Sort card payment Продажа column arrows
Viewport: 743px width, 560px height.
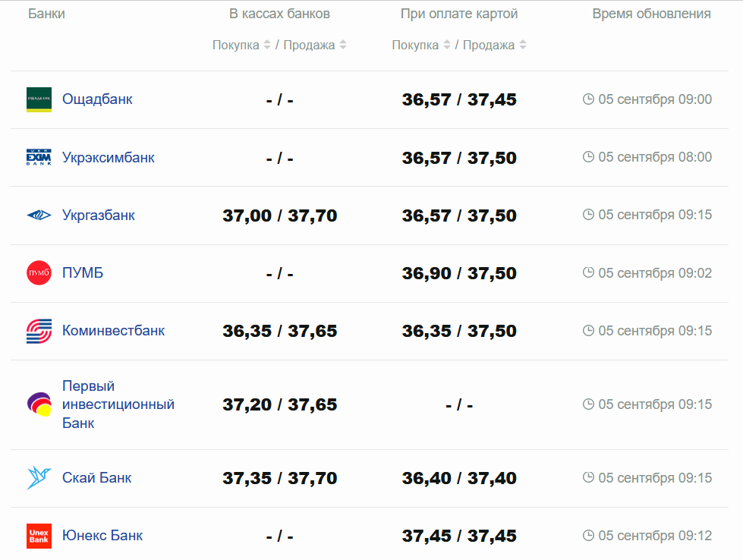(523, 46)
